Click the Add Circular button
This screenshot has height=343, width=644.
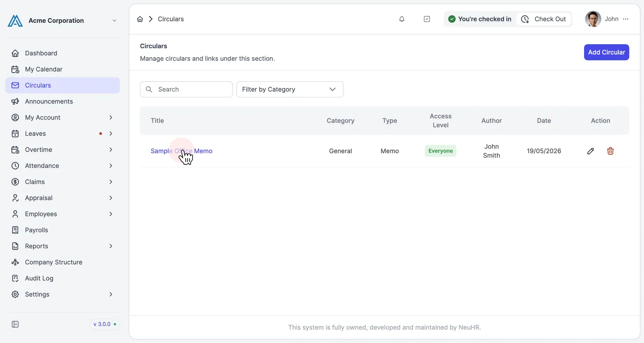point(606,52)
